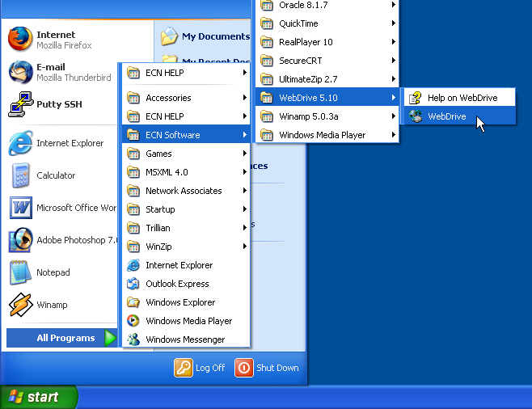Open the Adobe Photoshop icon
The height and width of the screenshot is (409, 532).
[x=20, y=240]
